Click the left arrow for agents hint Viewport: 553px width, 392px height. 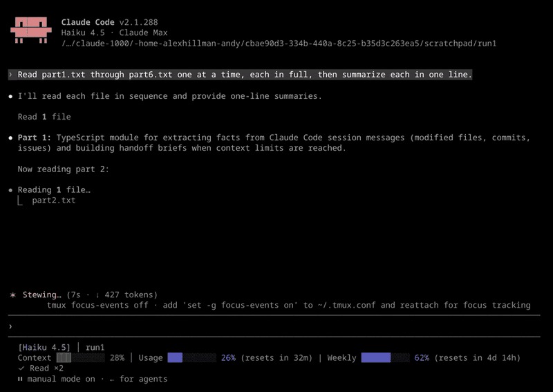pyautogui.click(x=112, y=380)
